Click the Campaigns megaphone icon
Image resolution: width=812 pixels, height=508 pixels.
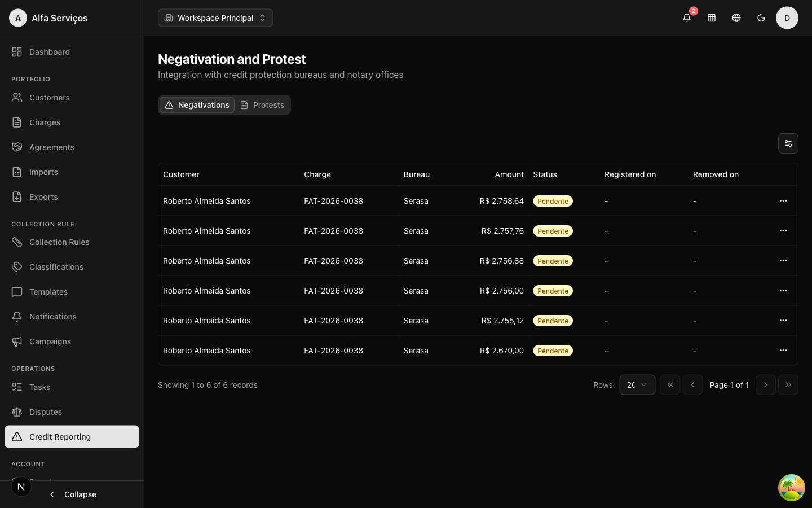click(x=17, y=341)
